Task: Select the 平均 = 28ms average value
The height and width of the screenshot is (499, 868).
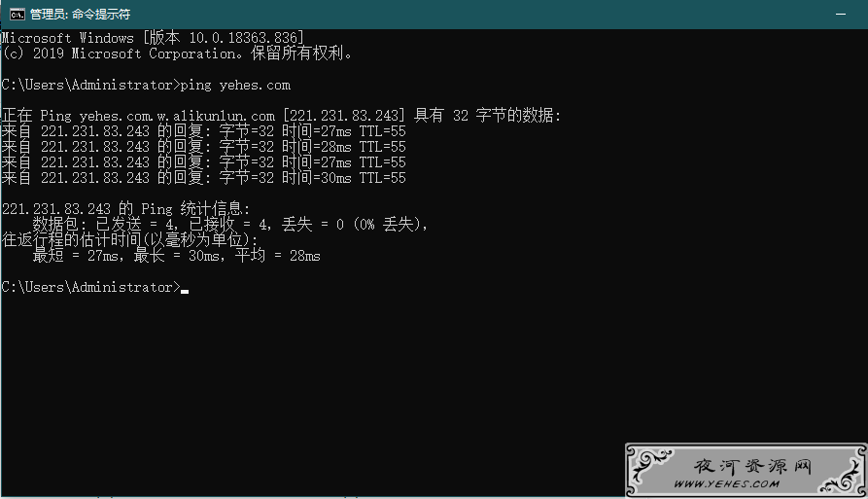Action: [277, 255]
